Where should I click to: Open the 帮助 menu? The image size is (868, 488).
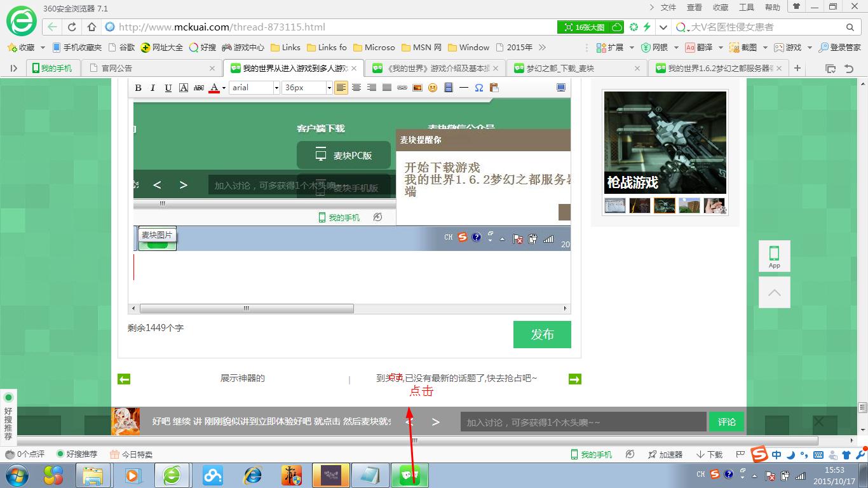(773, 8)
